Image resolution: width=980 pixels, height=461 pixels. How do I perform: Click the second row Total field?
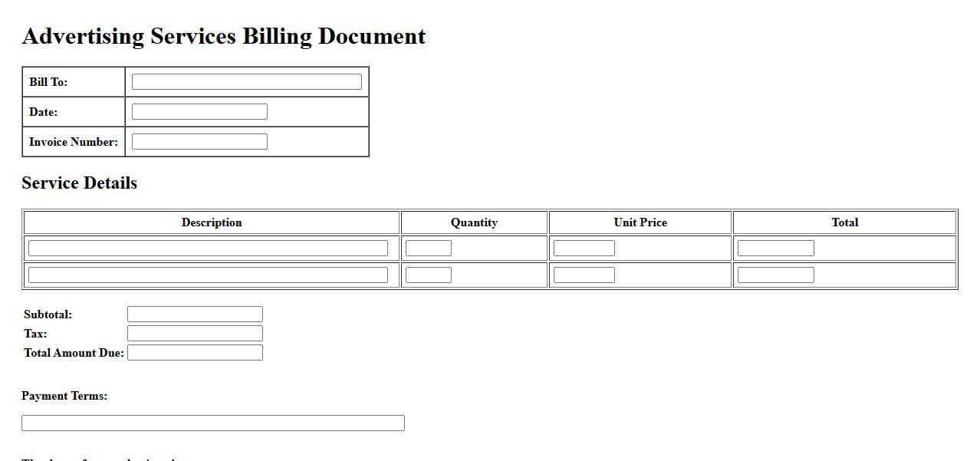pos(775,275)
